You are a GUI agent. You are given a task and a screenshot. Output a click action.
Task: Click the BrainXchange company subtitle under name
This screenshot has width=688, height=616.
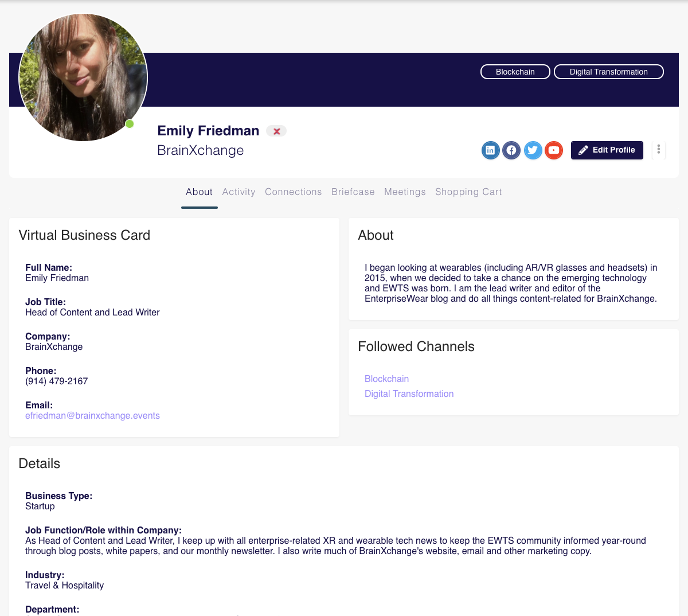click(x=201, y=150)
